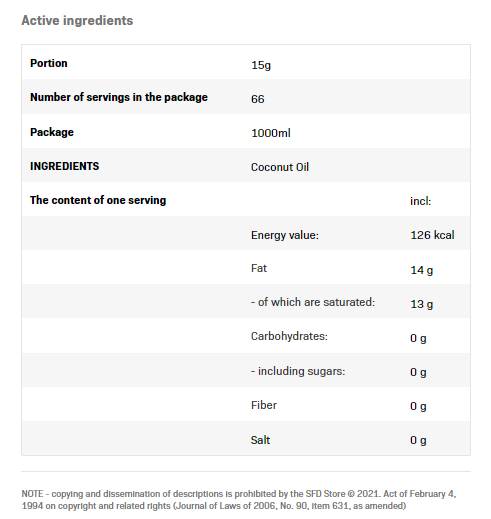Select the Energy value label
The image size is (491, 519).
[285, 235]
